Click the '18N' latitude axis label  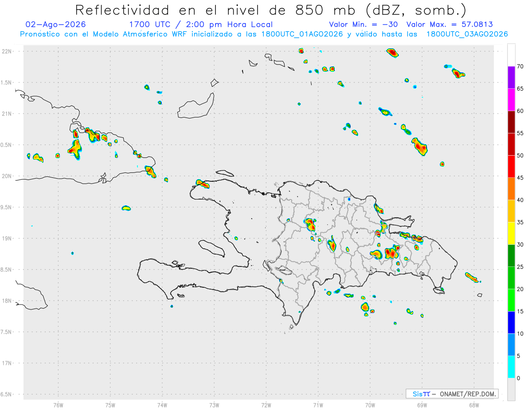[7, 301]
